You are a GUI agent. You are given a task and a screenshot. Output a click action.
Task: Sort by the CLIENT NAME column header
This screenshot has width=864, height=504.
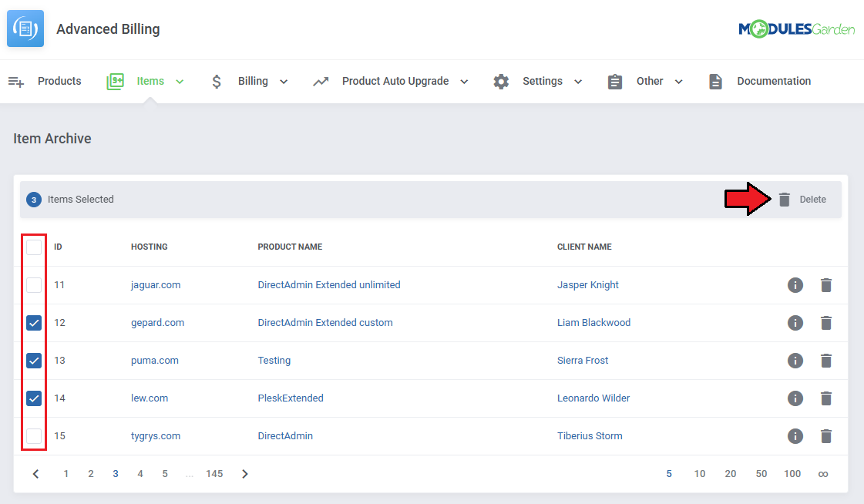tap(584, 247)
